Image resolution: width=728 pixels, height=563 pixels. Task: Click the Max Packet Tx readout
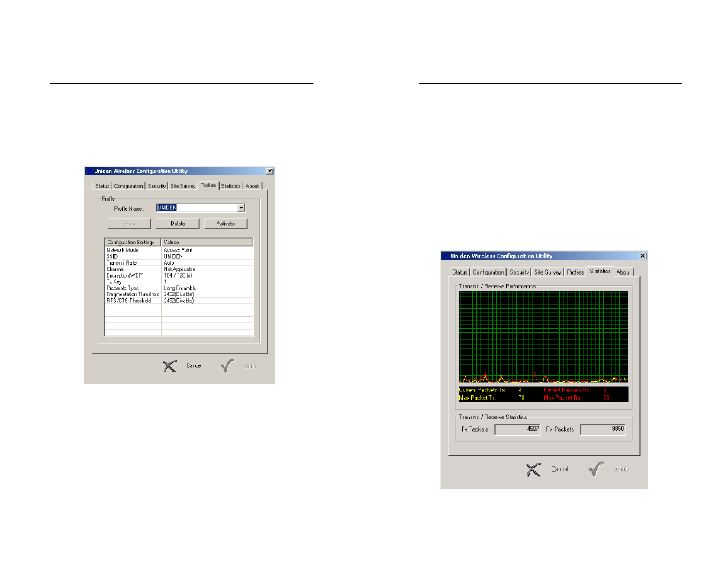pyautogui.click(x=491, y=398)
